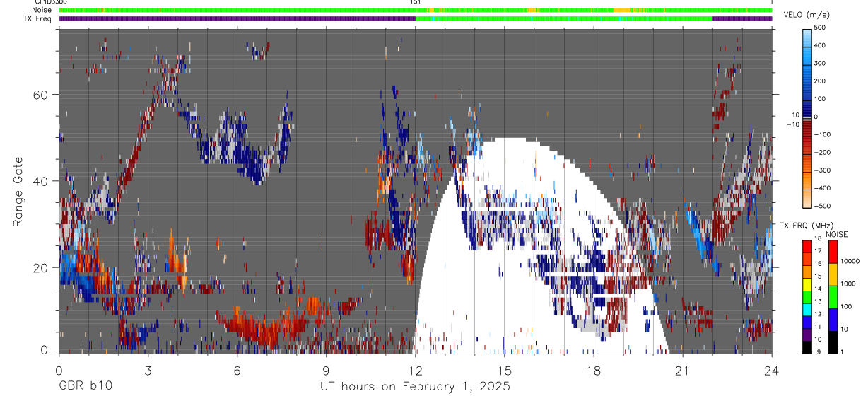Click the cyan 12–13 MHz TX FRQ swatch
Image resolution: width=868 pixels, height=401 pixels.
coord(807,310)
